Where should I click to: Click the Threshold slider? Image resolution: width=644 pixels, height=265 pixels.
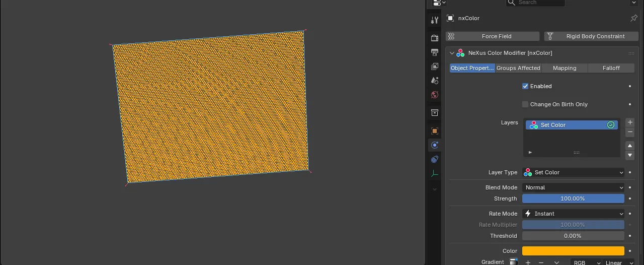pyautogui.click(x=573, y=236)
